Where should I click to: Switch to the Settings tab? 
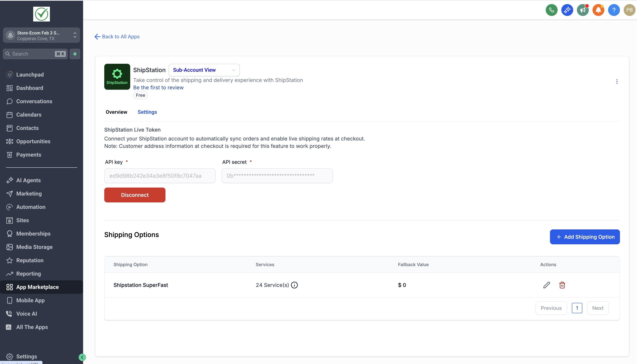click(x=147, y=112)
